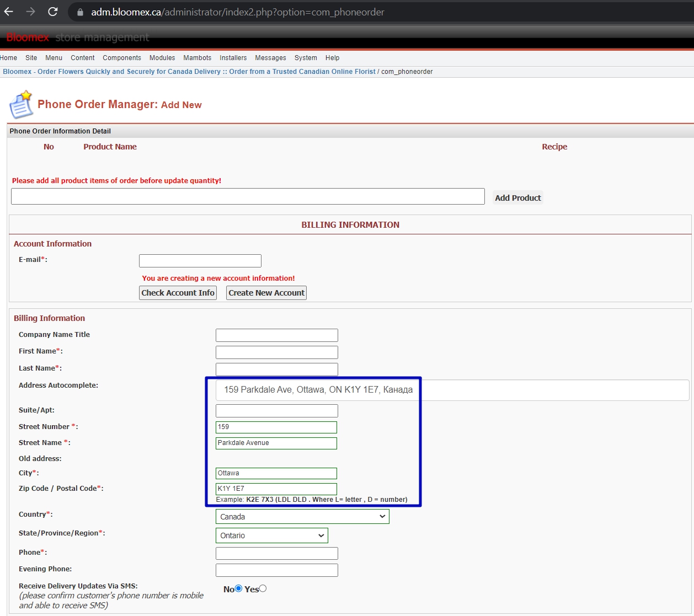Click Check Account Info button
The image size is (694, 616).
pyautogui.click(x=178, y=293)
